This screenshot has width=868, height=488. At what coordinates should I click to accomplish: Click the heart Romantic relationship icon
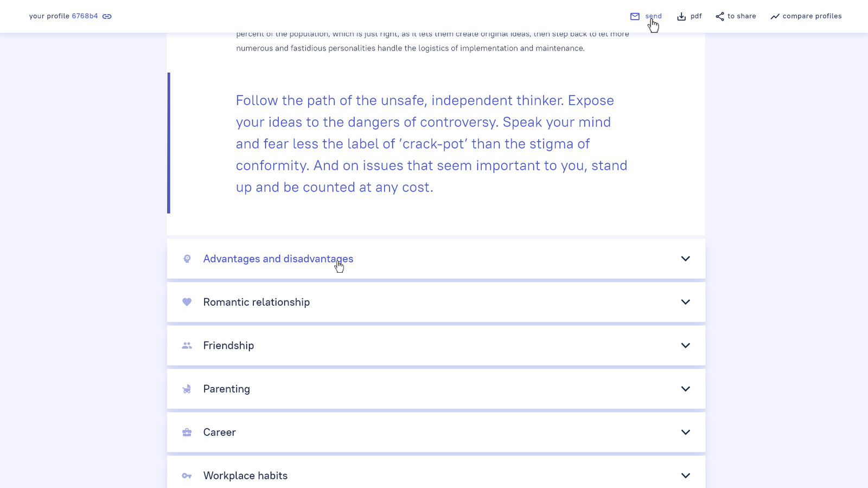[187, 302]
